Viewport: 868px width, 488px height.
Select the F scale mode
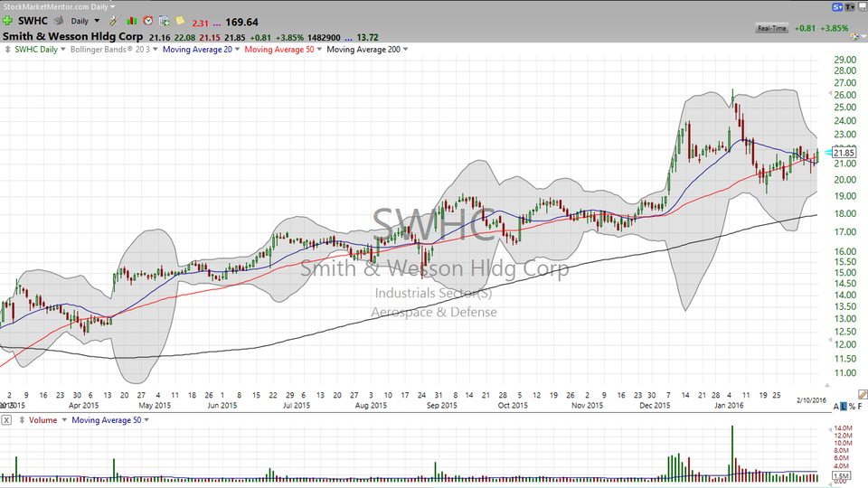(860, 407)
